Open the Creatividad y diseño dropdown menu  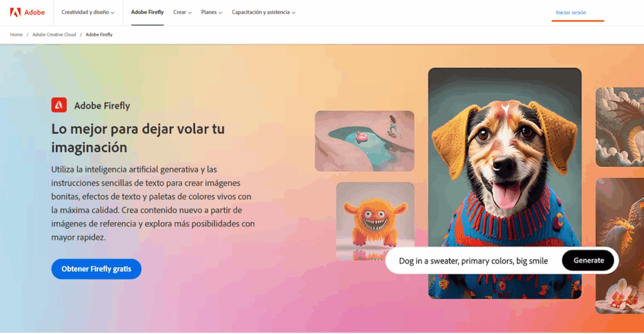tap(88, 13)
